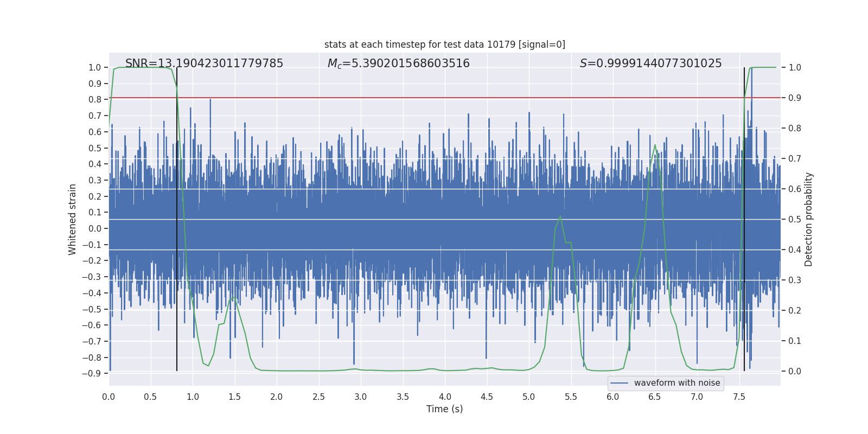The width and height of the screenshot is (868, 434).
Task: Click the 6.0 tick label on time axis
Action: click(612, 397)
